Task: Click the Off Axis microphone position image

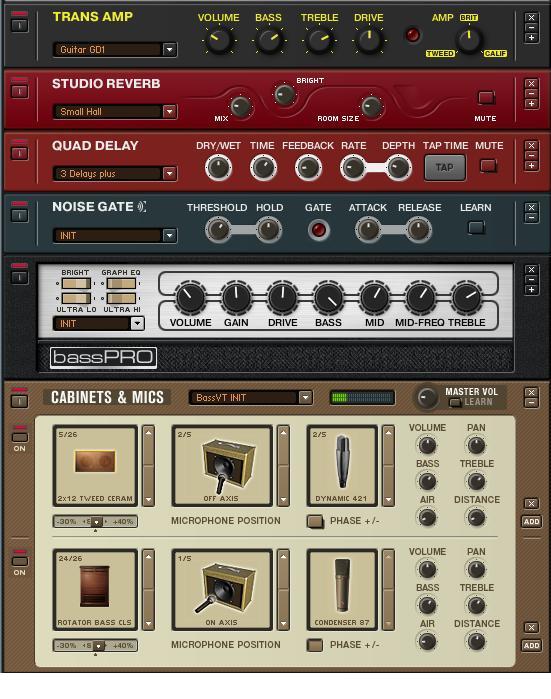Action: (222, 465)
